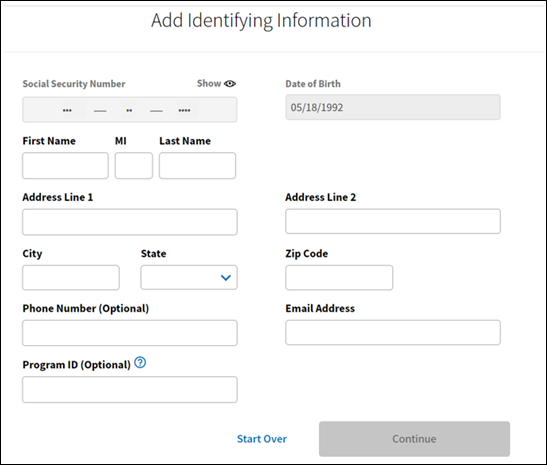Click the First Name field
This screenshot has height=465, width=547.
click(65, 166)
